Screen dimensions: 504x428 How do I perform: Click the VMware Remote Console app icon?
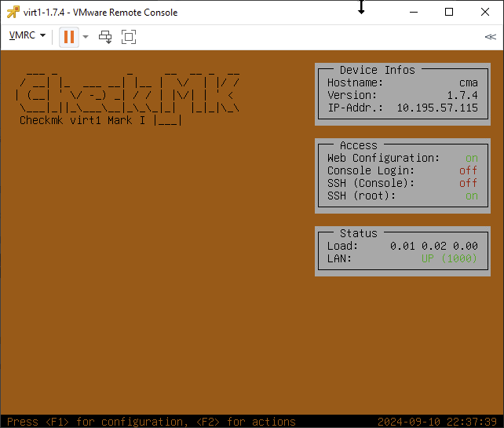coord(13,12)
